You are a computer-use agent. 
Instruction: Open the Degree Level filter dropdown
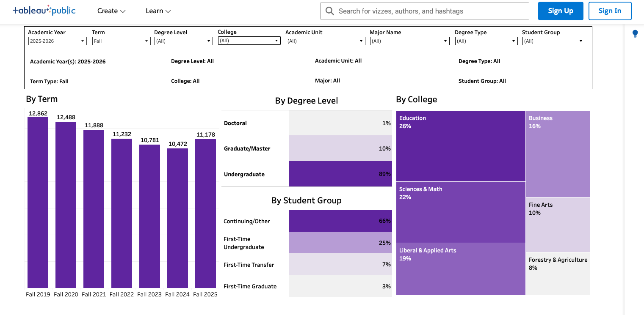tap(183, 41)
